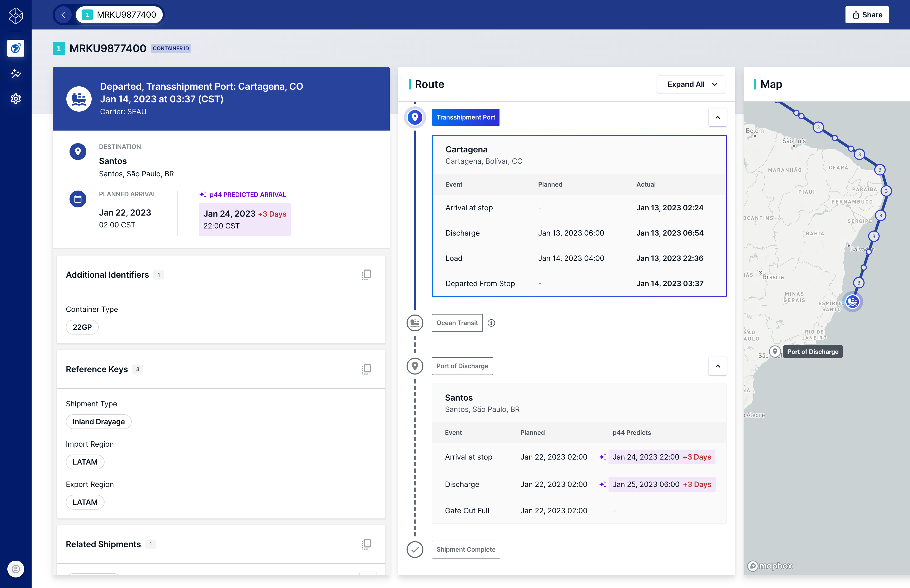The height and width of the screenshot is (588, 910).
Task: Open the settings gear in sidebar
Action: click(x=16, y=99)
